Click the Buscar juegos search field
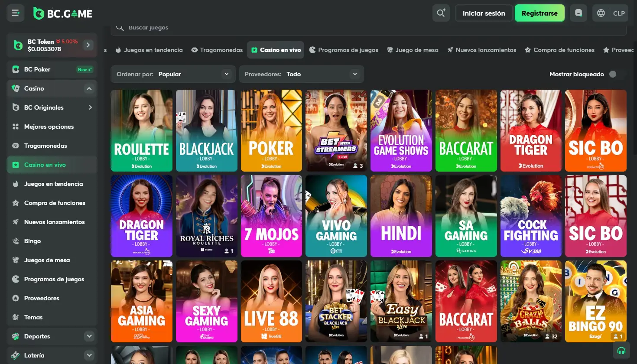The height and width of the screenshot is (364, 637). click(368, 28)
